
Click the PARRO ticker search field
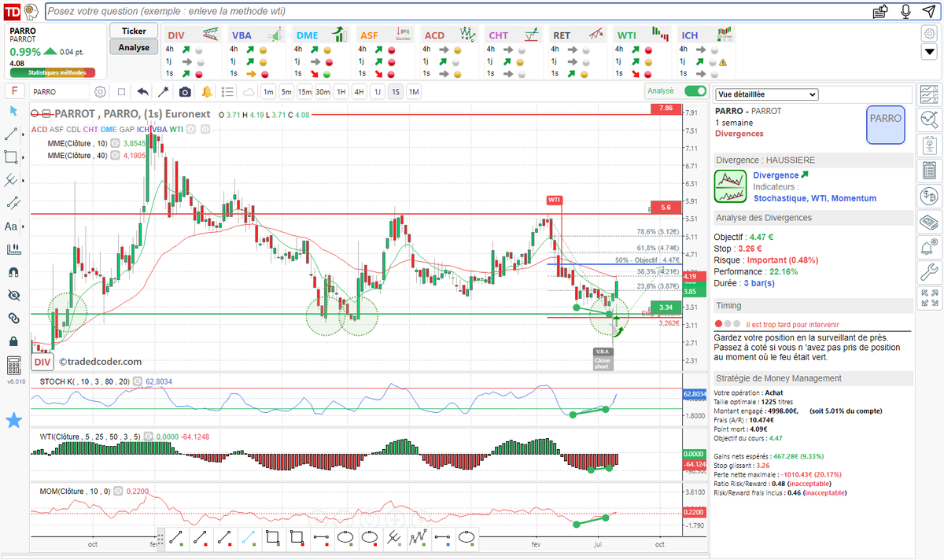point(61,91)
